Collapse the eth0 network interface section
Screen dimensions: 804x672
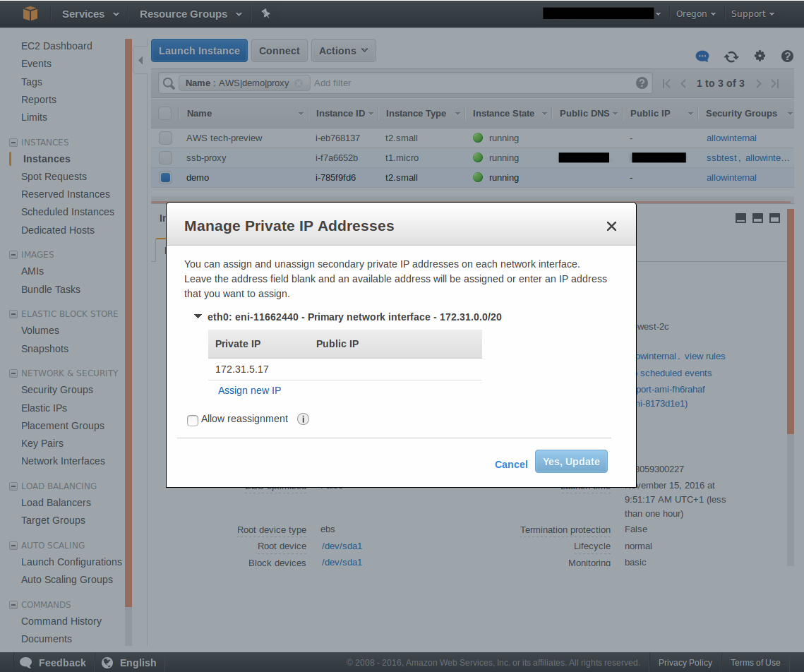pyautogui.click(x=198, y=317)
